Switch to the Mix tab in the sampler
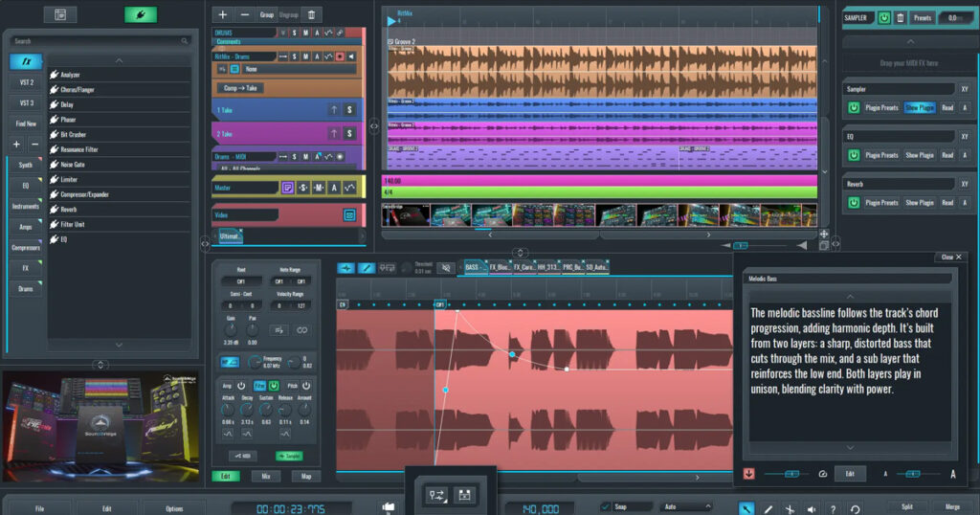Image resolution: width=980 pixels, height=515 pixels. pyautogui.click(x=266, y=477)
